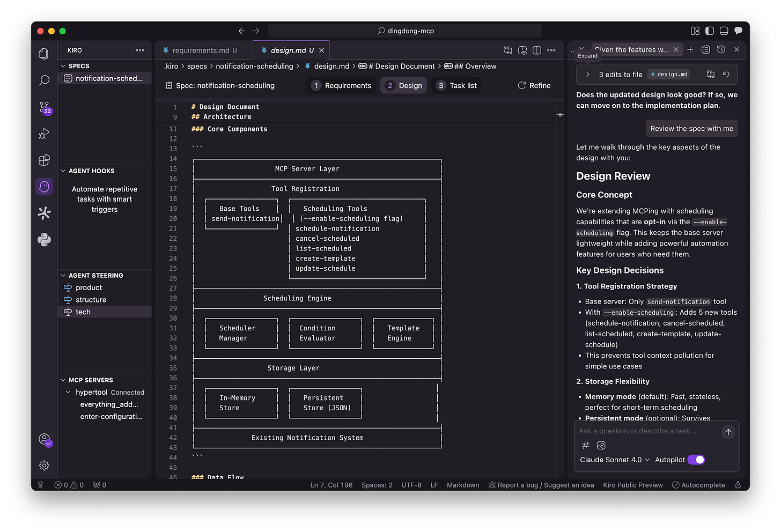
Task: Open the Claude Sonnet 4.0 model dropdown
Action: (615, 460)
